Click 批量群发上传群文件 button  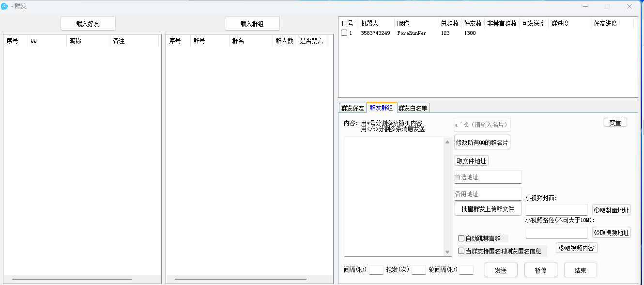pyautogui.click(x=488, y=209)
